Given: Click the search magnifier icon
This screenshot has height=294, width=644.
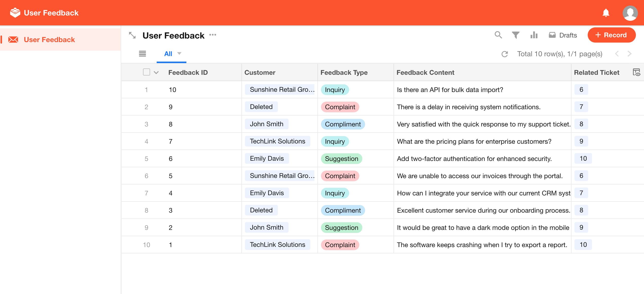Looking at the screenshot, I should pos(498,35).
